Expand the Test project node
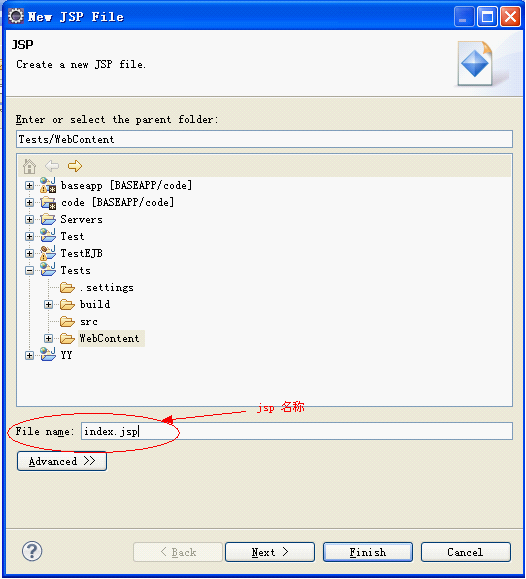Viewport: 526px width, 579px height. (x=30, y=236)
